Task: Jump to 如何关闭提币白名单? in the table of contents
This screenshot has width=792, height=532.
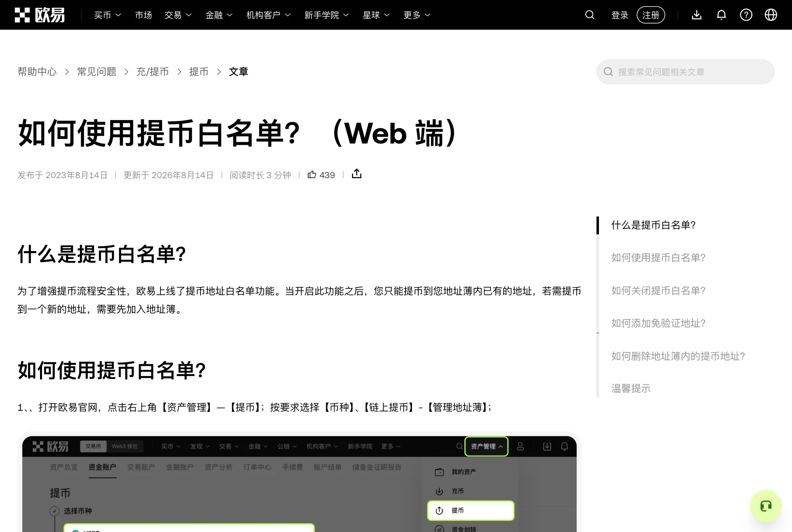Action: (658, 291)
